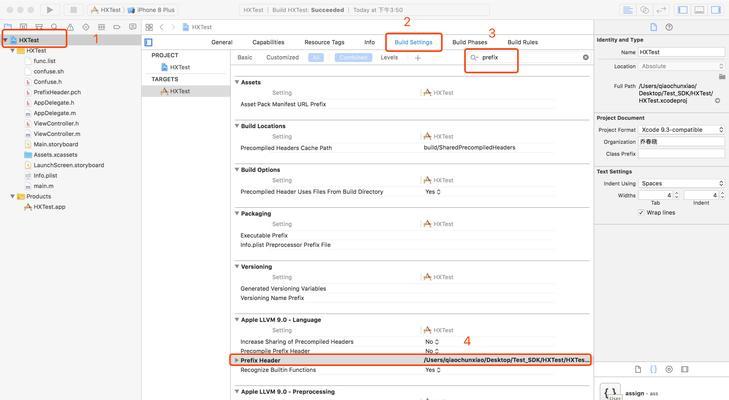The height and width of the screenshot is (400, 729).
Task: Open the Indent Using Spaces dropdown
Action: (x=681, y=183)
